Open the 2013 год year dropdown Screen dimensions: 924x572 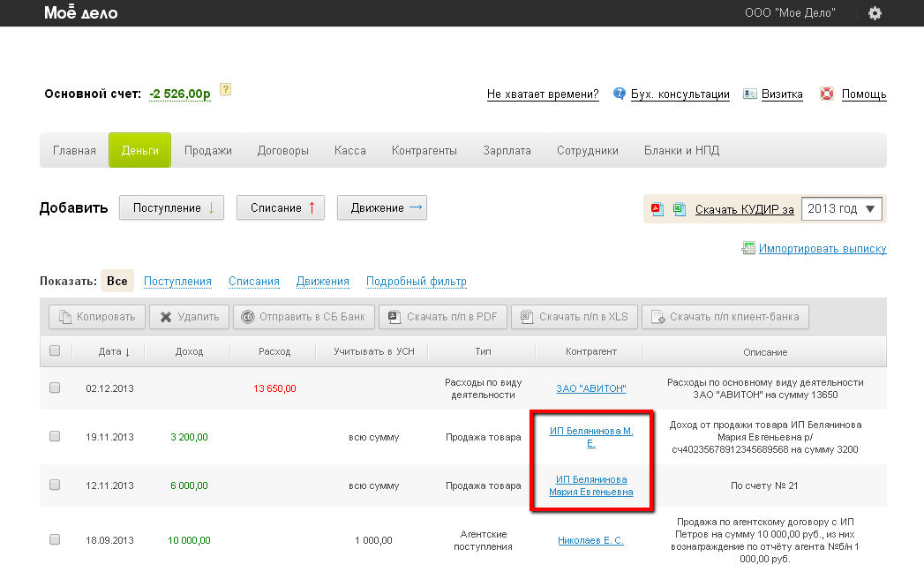(841, 209)
